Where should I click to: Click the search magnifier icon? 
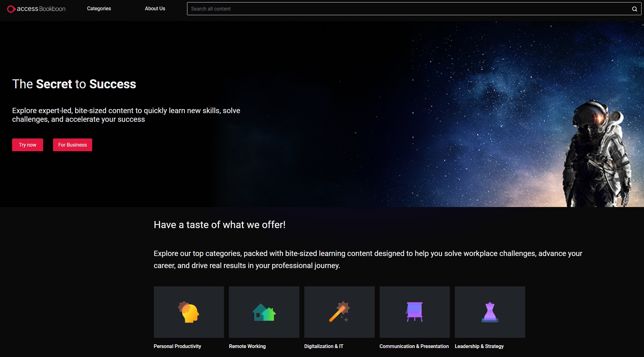click(634, 9)
